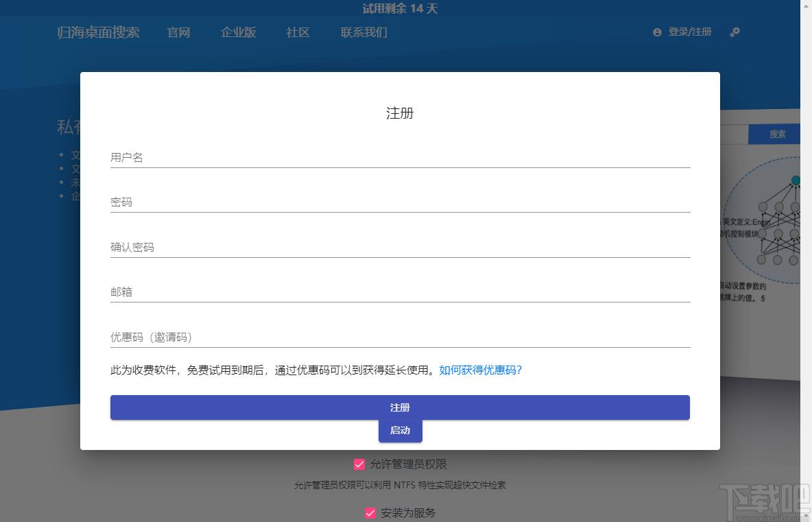Open the 如何获得优惠码? link
The height and width of the screenshot is (522, 812).
[480, 370]
